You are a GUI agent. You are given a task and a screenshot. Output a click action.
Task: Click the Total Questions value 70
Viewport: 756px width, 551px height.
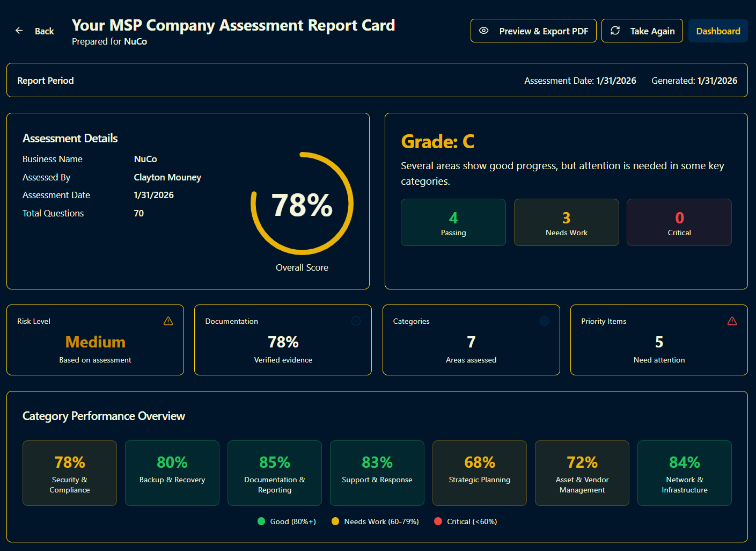click(139, 213)
